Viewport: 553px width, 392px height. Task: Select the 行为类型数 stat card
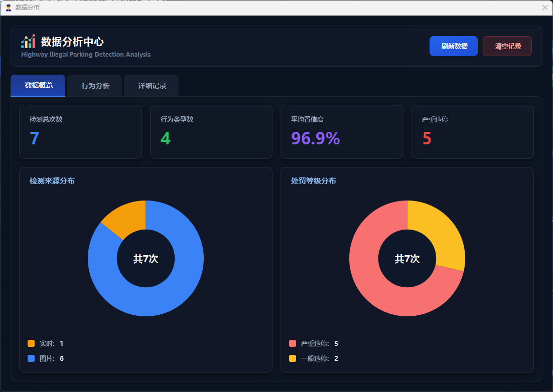click(211, 132)
